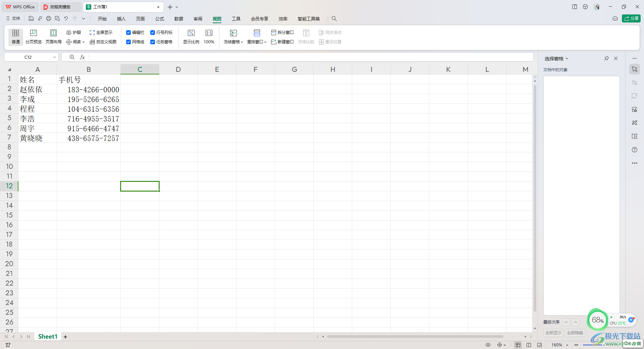Image resolution: width=644 pixels, height=349 pixels.
Task: Click the WPS Office home tab
Action: 20,7
